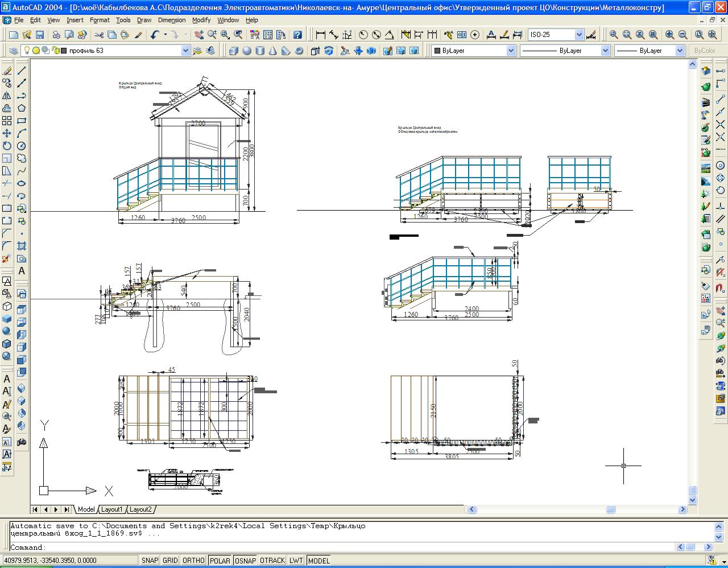
Task: Select the Mirror tool
Action: 7,96
